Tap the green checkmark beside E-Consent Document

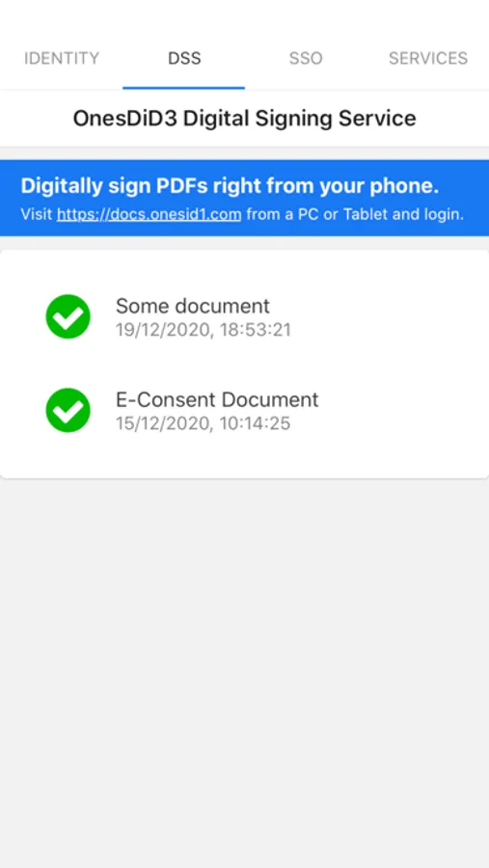point(68,410)
